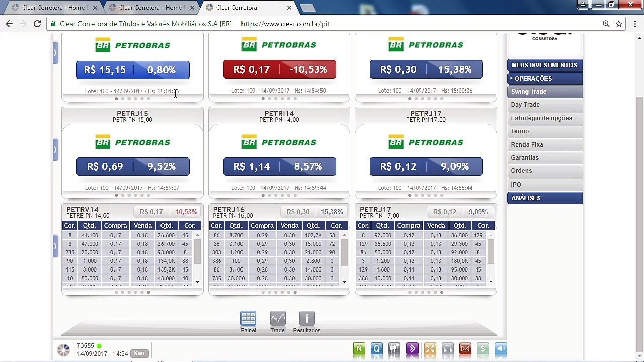Click the R$ 0,69 9,52% PETRJ15 button
Viewport: 644px width, 362px height.
tap(133, 166)
